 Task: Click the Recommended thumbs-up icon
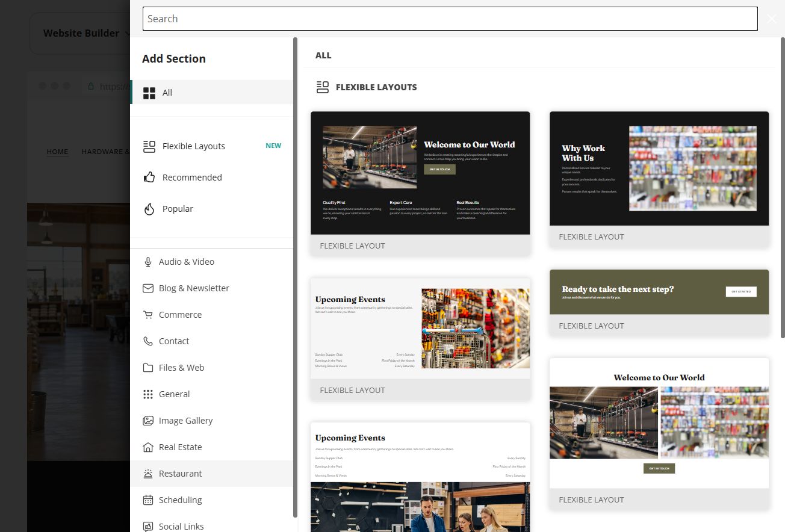[149, 178]
